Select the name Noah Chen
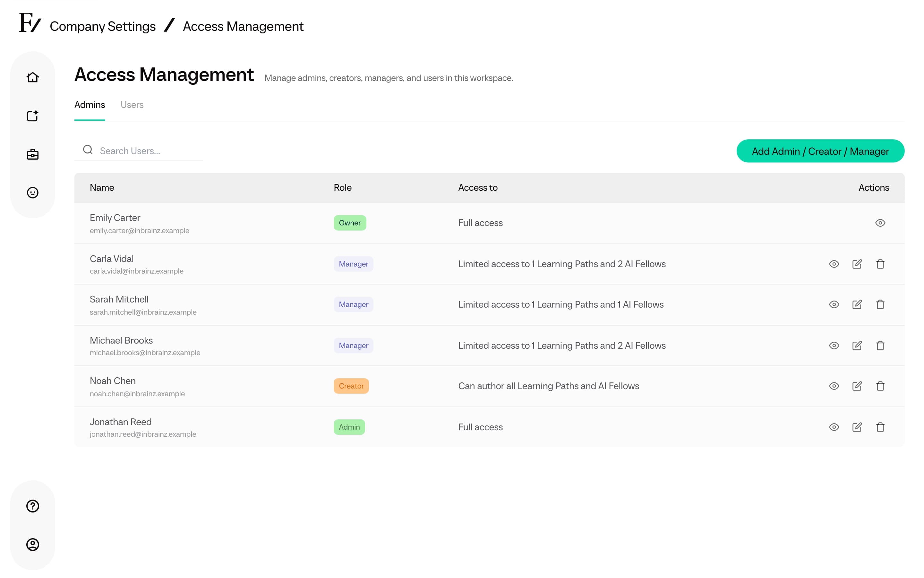 click(x=113, y=381)
